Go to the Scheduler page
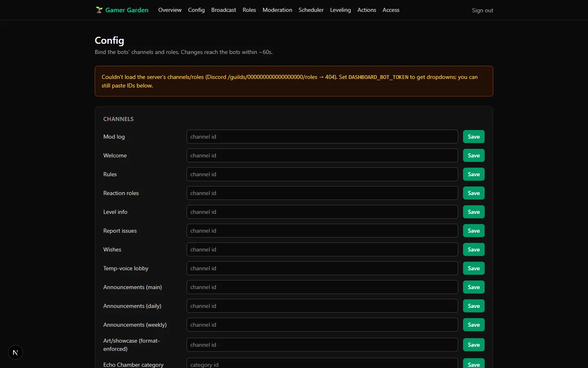Image resolution: width=588 pixels, height=368 pixels. (311, 10)
